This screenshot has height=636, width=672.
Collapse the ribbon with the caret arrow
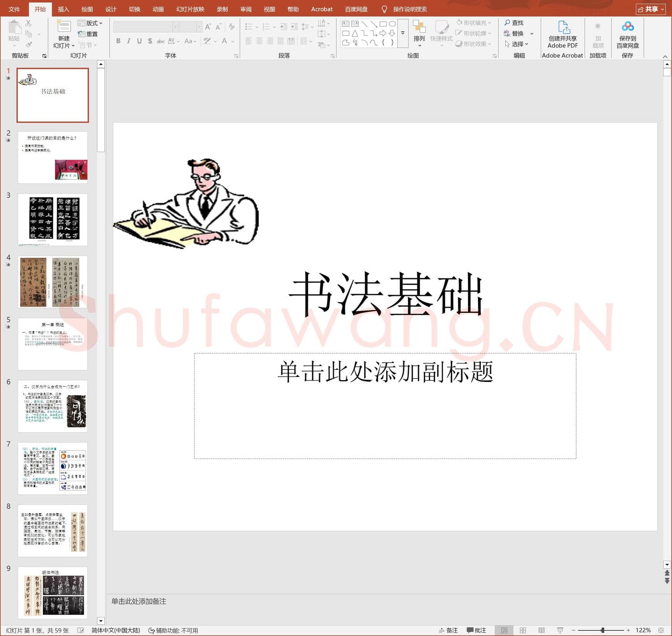pos(665,56)
